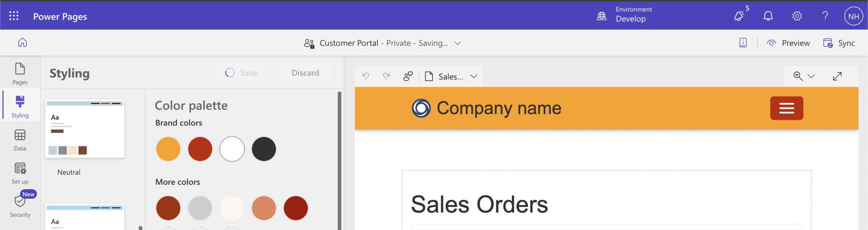Switch to the Pages workspace

coord(20,73)
